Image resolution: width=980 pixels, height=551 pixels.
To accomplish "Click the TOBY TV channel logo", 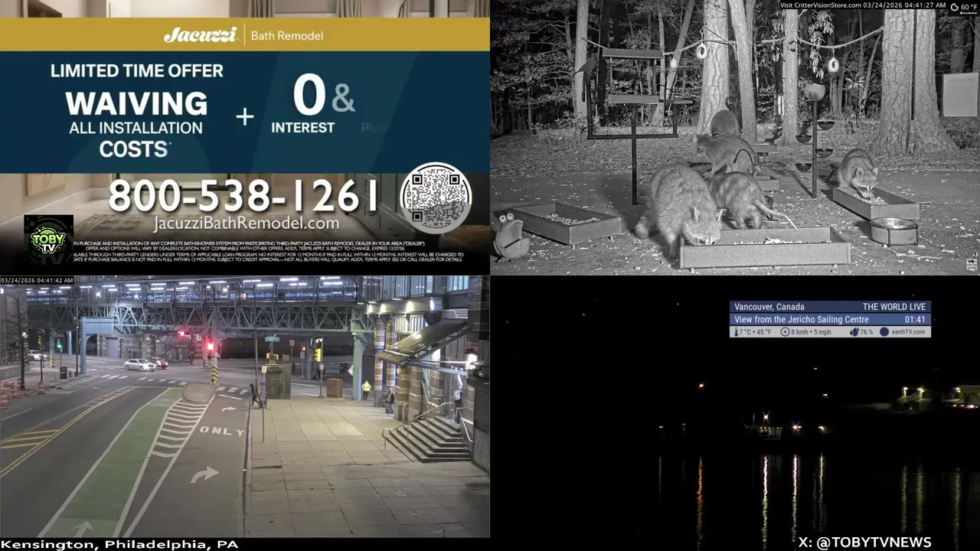I will [x=48, y=240].
